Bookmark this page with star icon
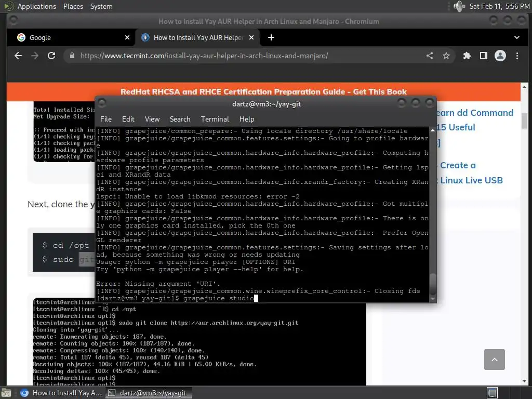Screen dimensions: 532x399 (446, 56)
